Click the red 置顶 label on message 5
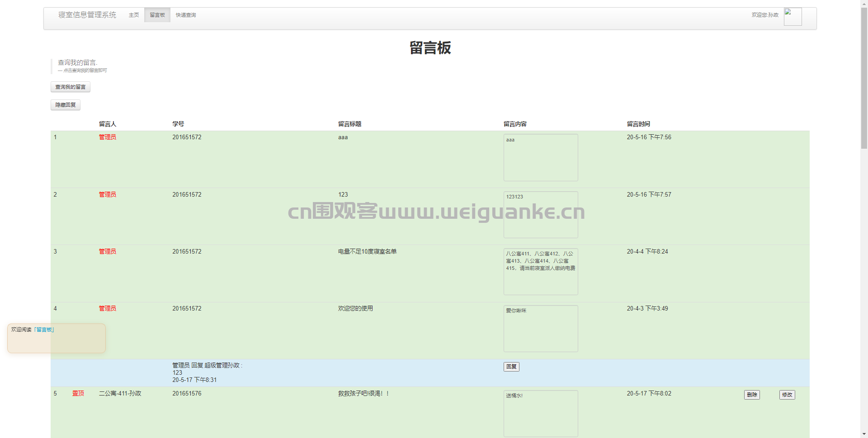 [x=78, y=393]
